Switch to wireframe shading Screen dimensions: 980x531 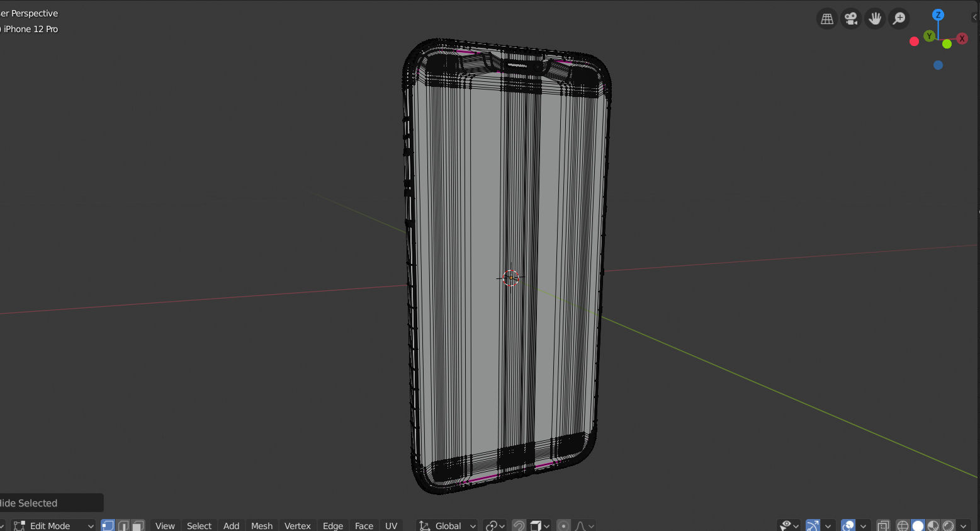903,525
